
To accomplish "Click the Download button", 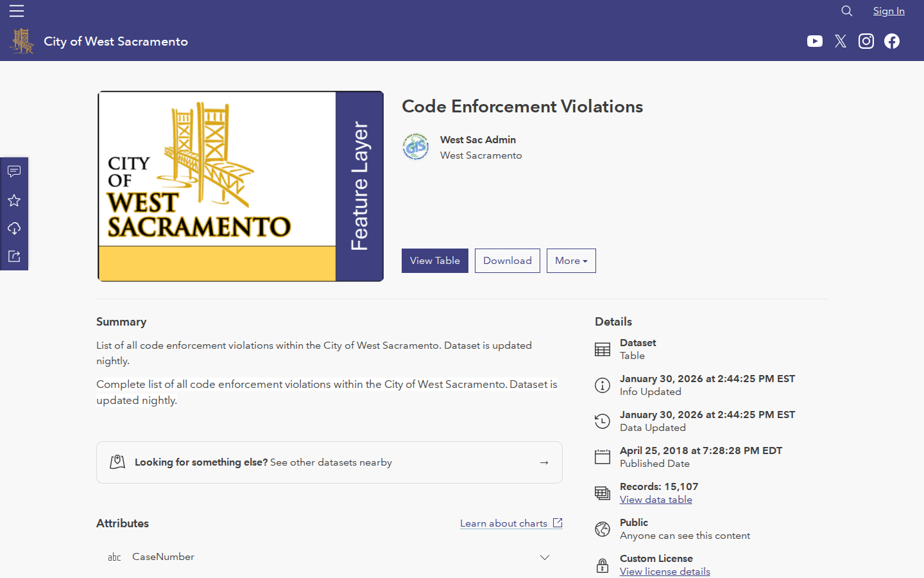I will (508, 261).
